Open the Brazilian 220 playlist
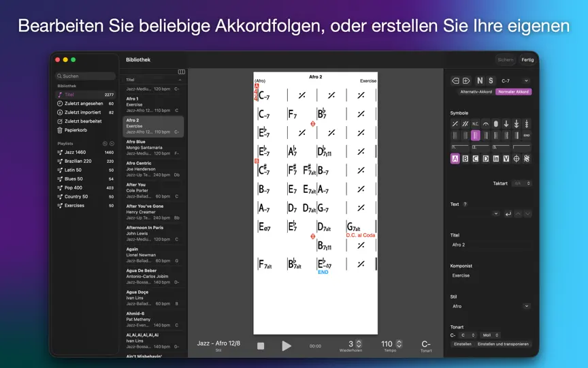The width and height of the screenshot is (588, 368). [x=86, y=162]
